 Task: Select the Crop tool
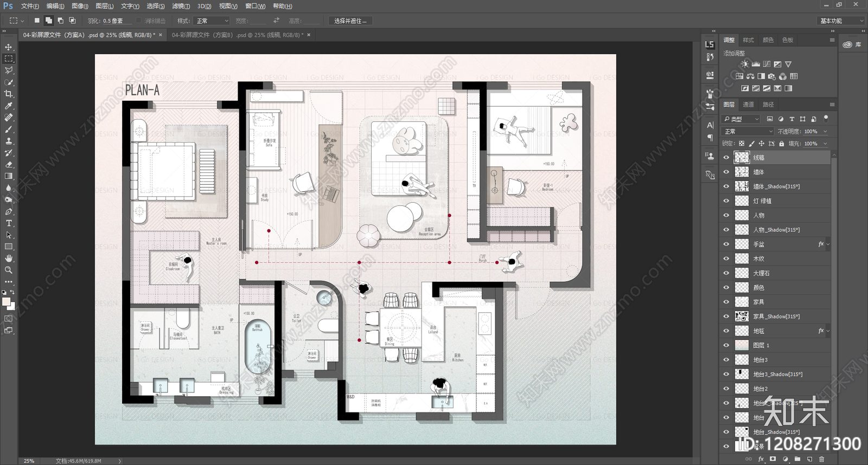point(9,94)
